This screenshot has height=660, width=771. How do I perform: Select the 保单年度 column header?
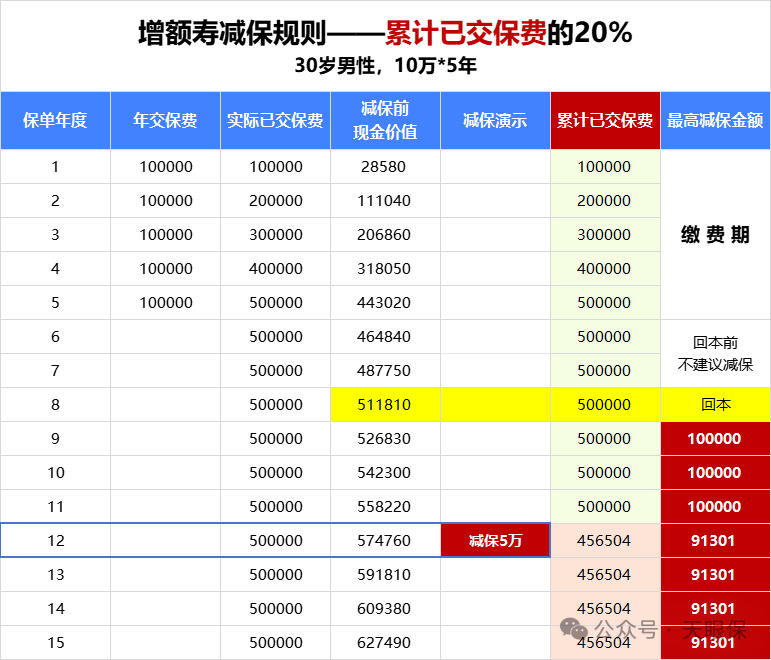(55, 121)
